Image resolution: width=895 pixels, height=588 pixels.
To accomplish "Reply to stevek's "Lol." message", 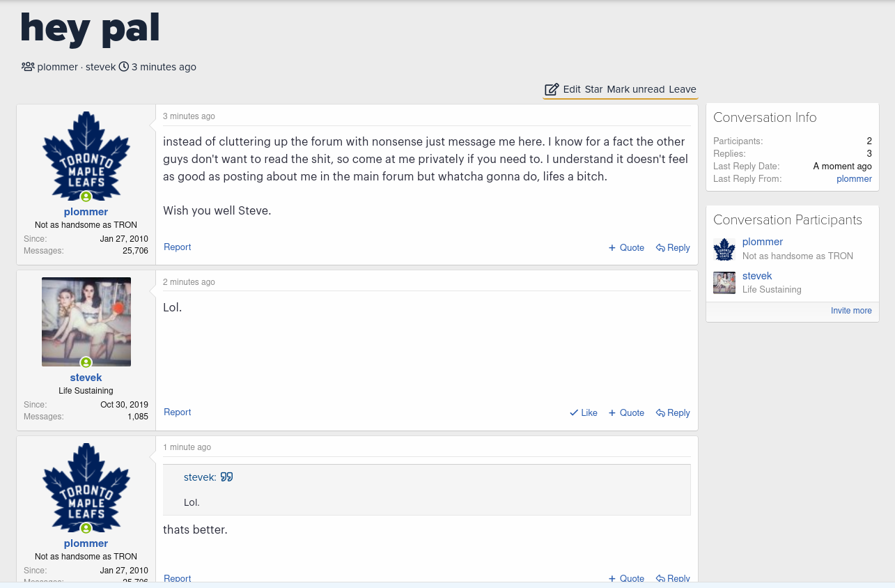I will [673, 412].
